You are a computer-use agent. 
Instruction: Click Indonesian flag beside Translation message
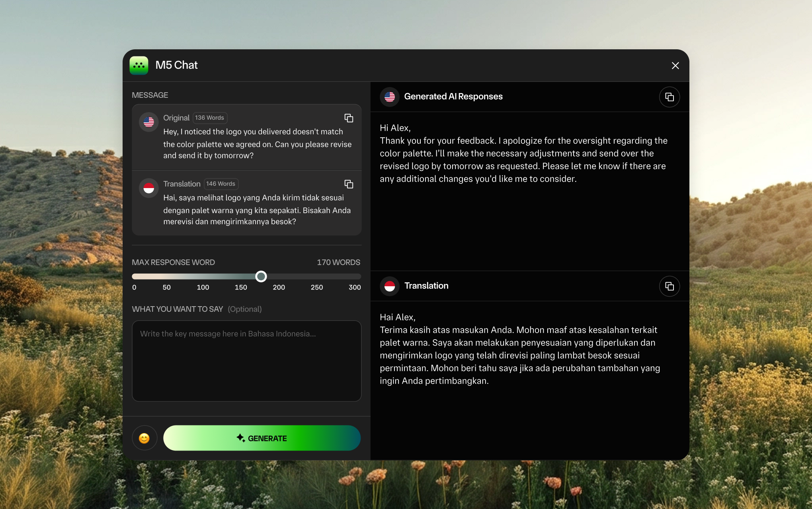click(x=149, y=188)
